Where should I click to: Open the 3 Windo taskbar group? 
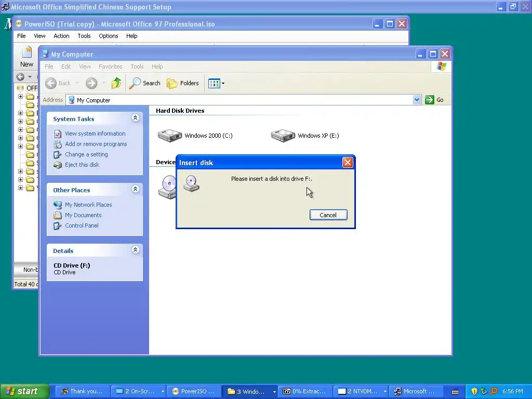click(x=250, y=391)
